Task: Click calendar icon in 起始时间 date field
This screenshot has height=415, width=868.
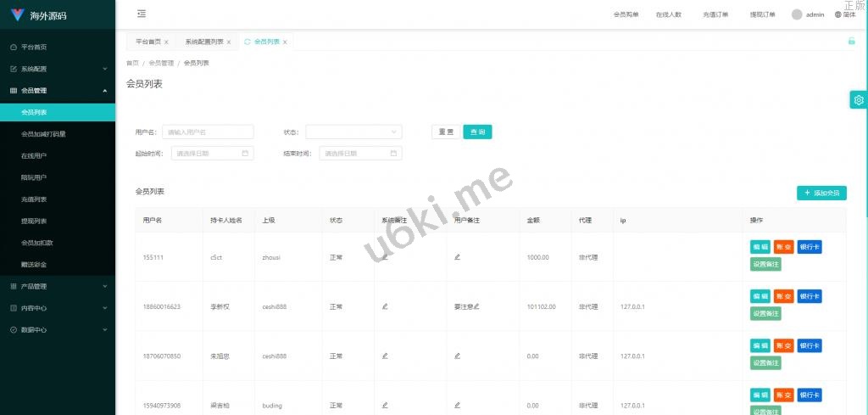Action: pyautogui.click(x=245, y=154)
